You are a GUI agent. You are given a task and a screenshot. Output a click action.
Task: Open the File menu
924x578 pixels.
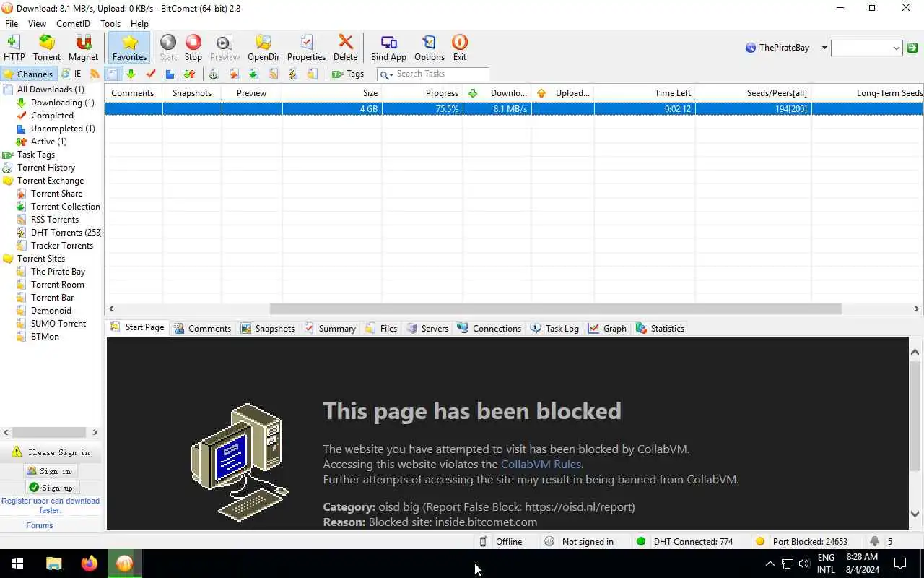point(12,24)
